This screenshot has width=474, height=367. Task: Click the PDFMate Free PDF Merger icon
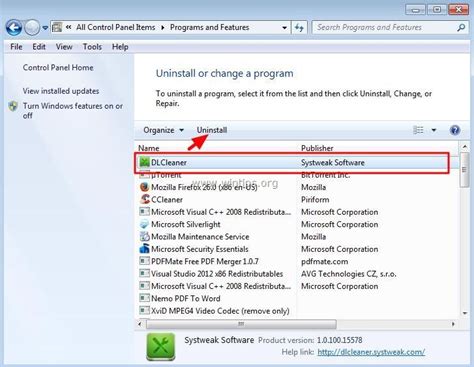pos(144,261)
